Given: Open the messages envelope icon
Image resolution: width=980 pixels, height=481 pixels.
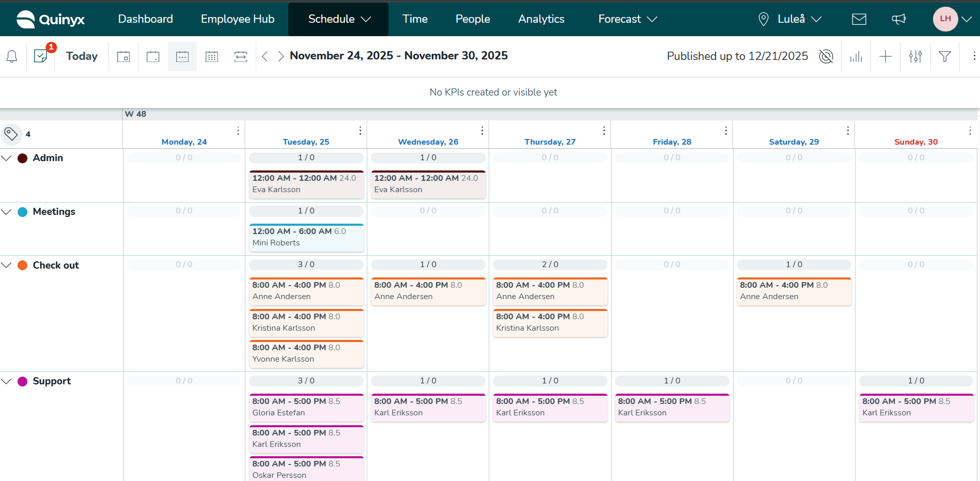Looking at the screenshot, I should 859,19.
